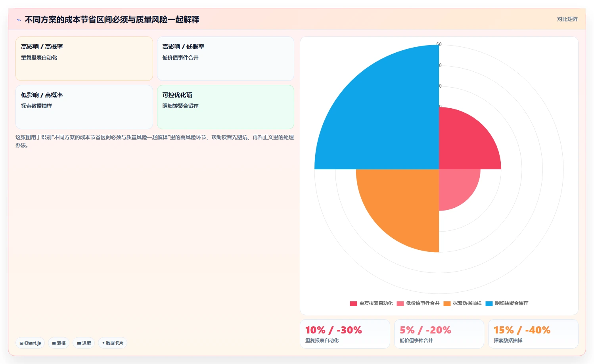Select the 10% / -30% stat card

(345, 334)
